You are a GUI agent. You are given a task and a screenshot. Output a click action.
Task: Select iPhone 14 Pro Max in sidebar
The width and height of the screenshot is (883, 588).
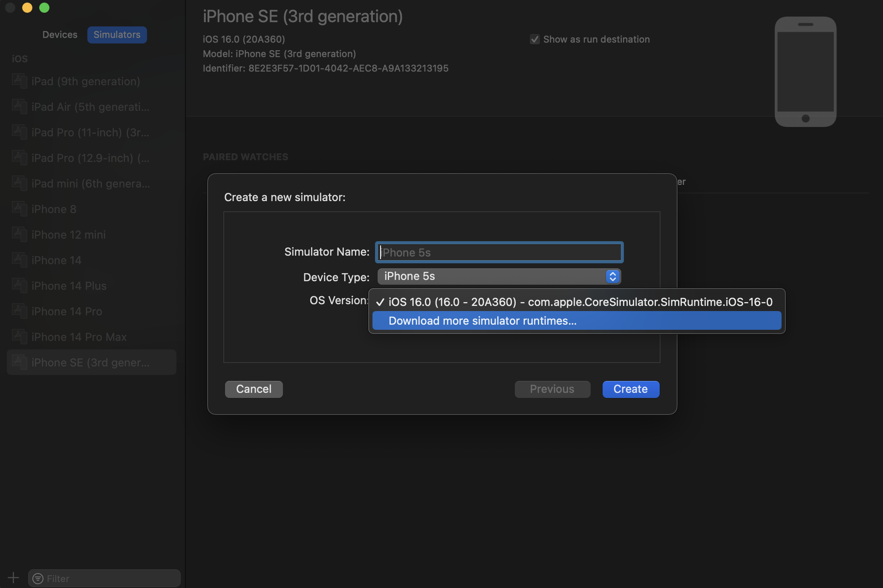[92, 337]
